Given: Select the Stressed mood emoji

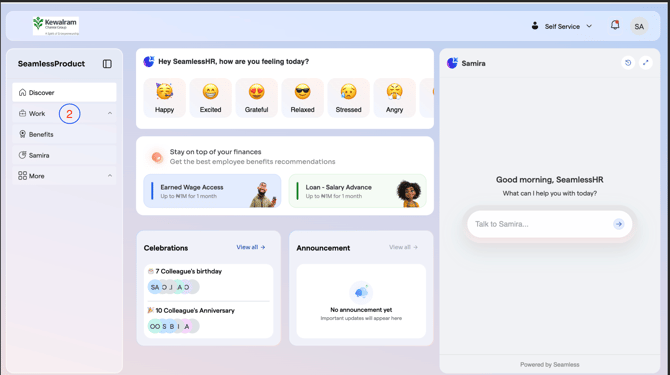Looking at the screenshot, I should click(348, 98).
